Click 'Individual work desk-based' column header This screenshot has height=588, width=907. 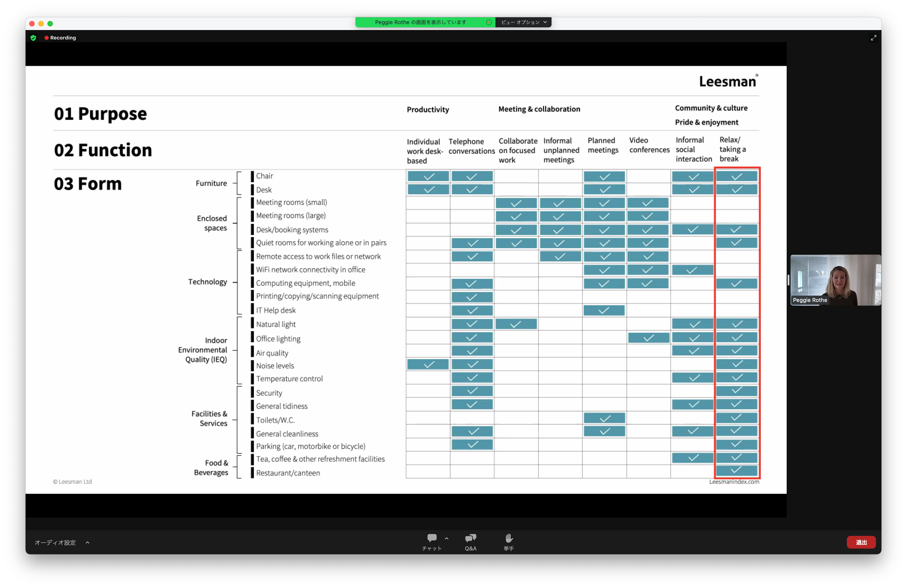pyautogui.click(x=425, y=151)
